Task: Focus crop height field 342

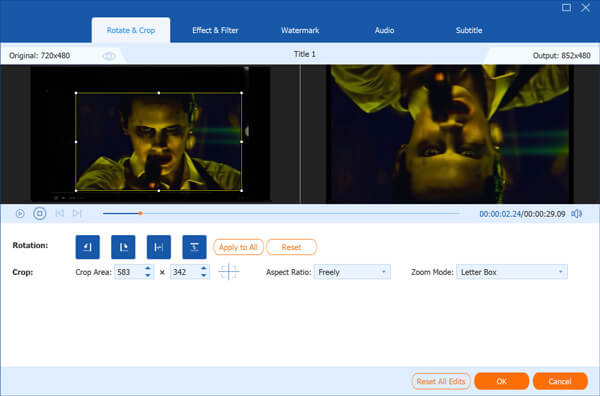Action: coord(185,272)
